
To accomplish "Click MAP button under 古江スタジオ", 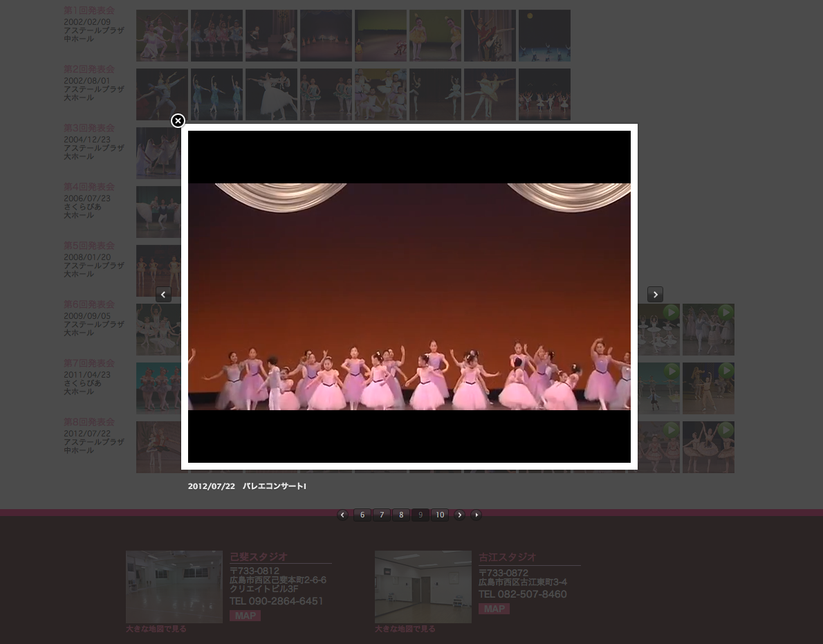I will (494, 609).
